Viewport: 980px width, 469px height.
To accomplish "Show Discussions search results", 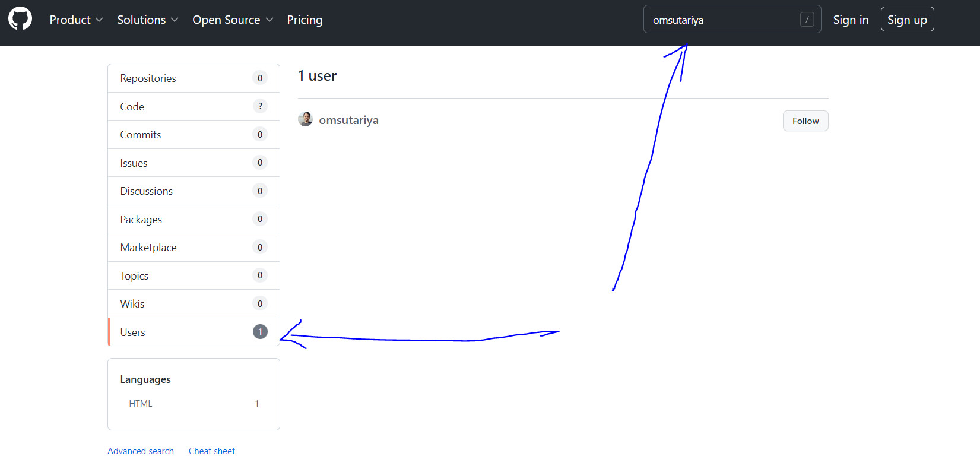I will [x=194, y=191].
